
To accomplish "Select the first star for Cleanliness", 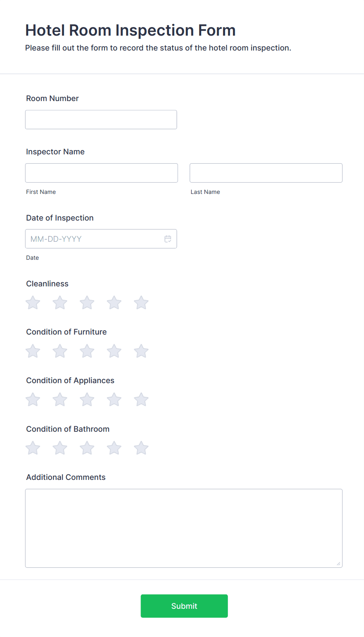I will (32, 302).
